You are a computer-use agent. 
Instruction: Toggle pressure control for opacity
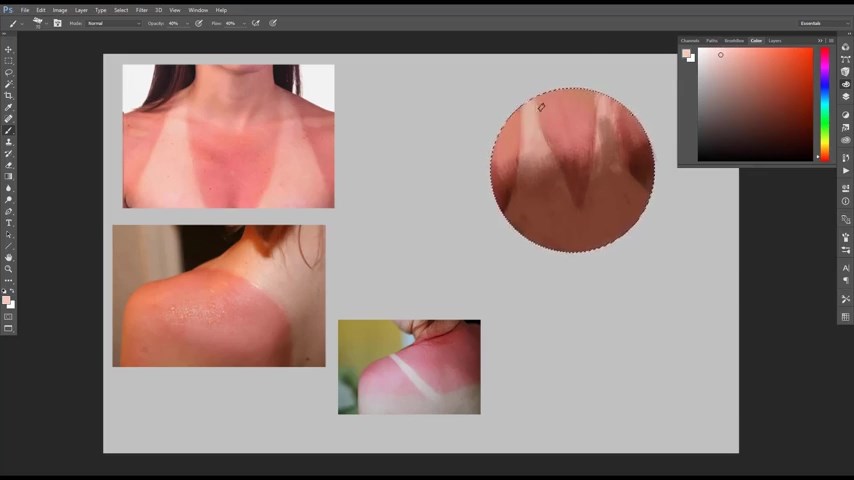click(199, 23)
